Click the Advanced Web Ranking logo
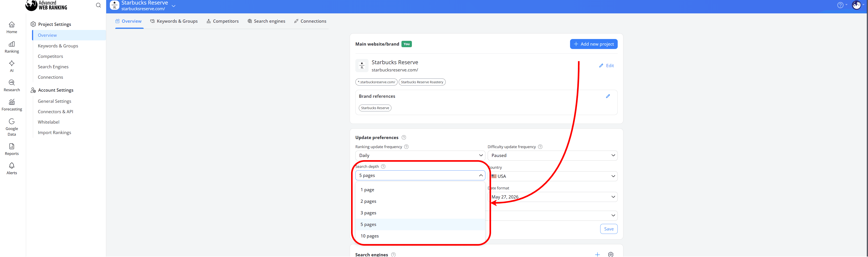868x257 pixels. click(46, 5)
